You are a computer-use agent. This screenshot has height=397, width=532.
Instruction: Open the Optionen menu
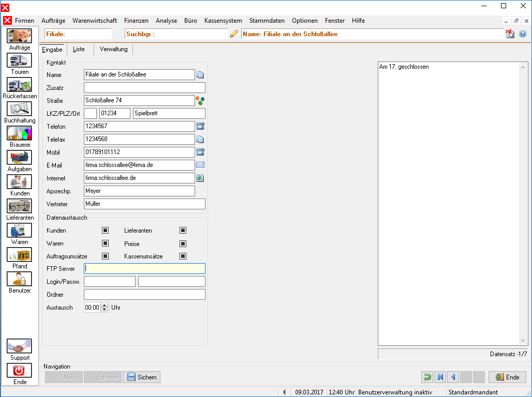pyautogui.click(x=305, y=21)
